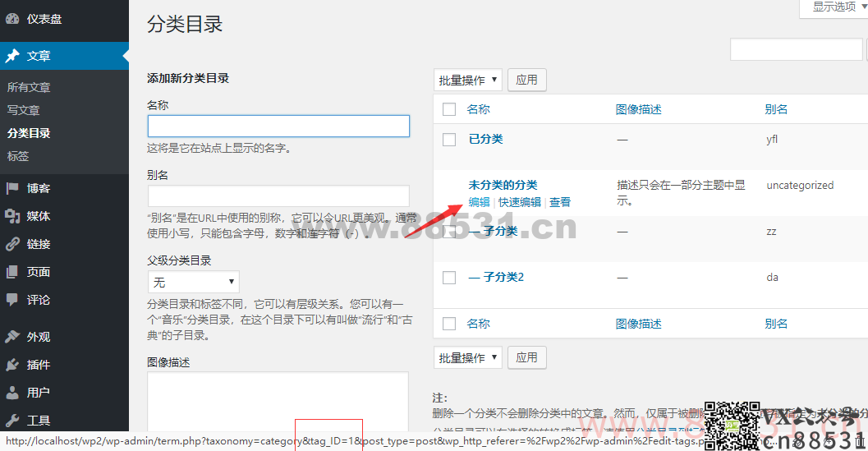Check the 已分类 row checkbox
Screen dimensions: 868x451
click(449, 139)
